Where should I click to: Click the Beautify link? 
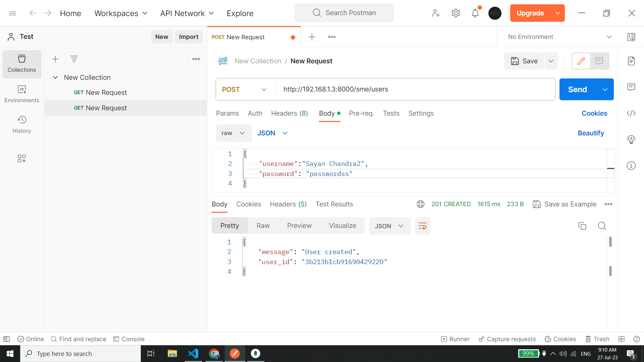click(x=591, y=133)
